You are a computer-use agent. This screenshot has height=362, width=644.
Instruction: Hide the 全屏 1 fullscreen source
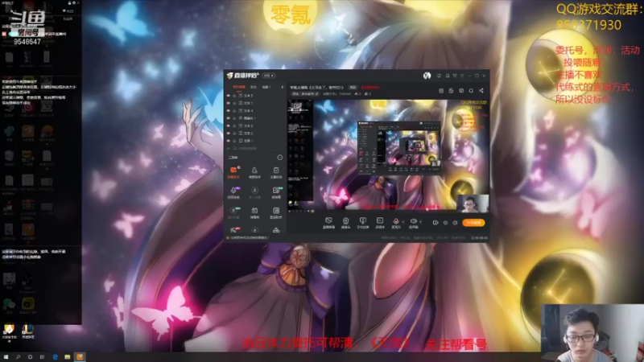point(229,141)
